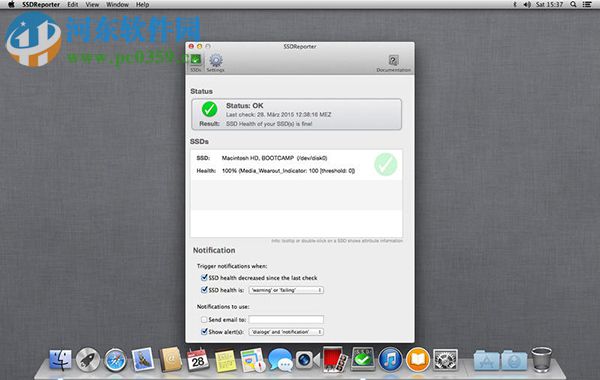Close the SSDReporter window with red button

(191, 46)
